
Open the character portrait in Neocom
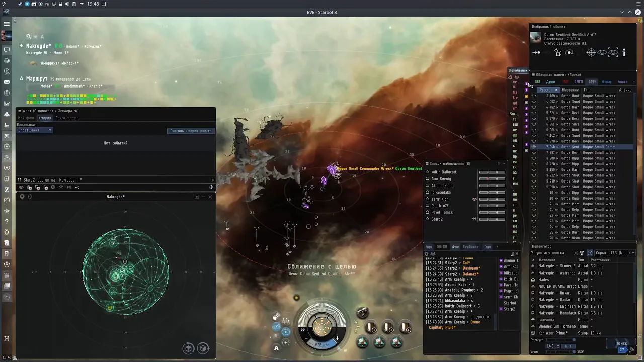pyautogui.click(x=7, y=36)
